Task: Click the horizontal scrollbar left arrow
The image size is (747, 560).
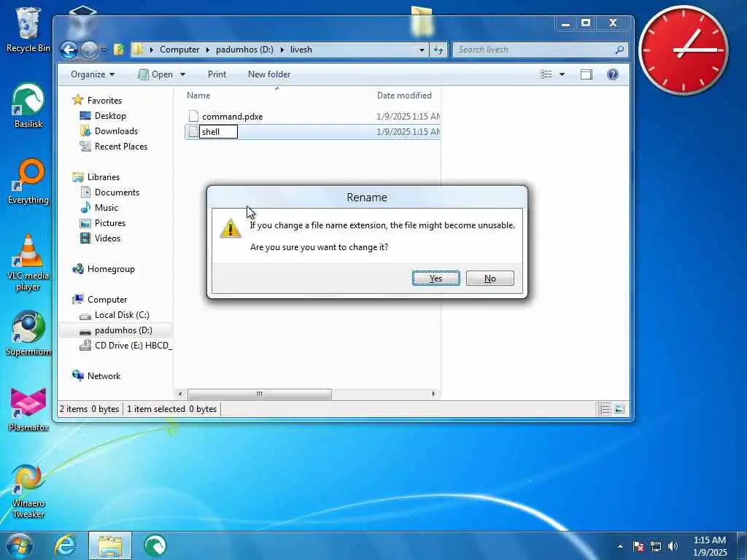Action: pyautogui.click(x=180, y=394)
